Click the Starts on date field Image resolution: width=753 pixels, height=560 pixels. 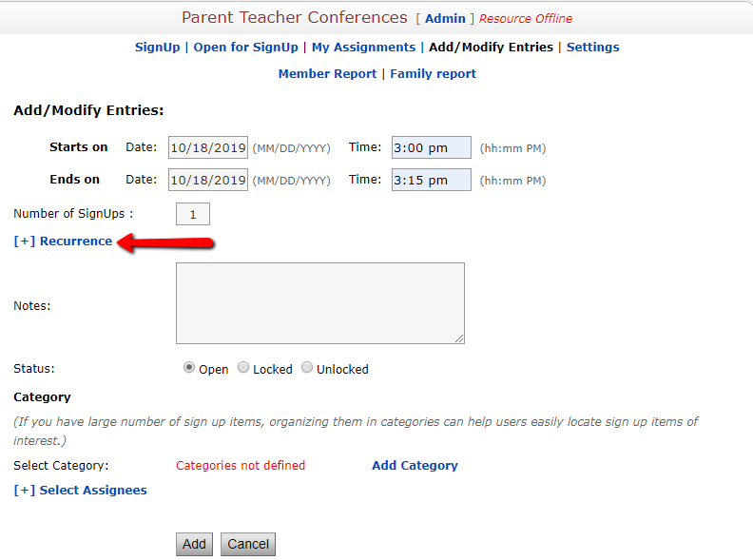tap(208, 148)
